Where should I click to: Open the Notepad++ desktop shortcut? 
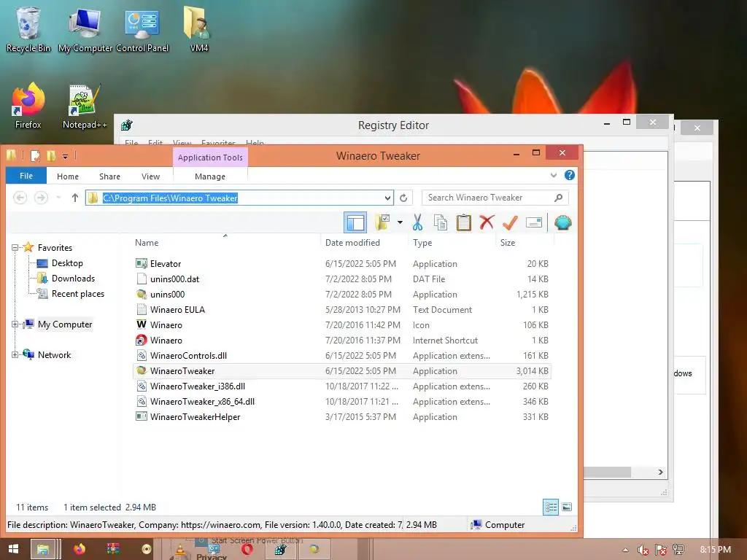[85, 106]
